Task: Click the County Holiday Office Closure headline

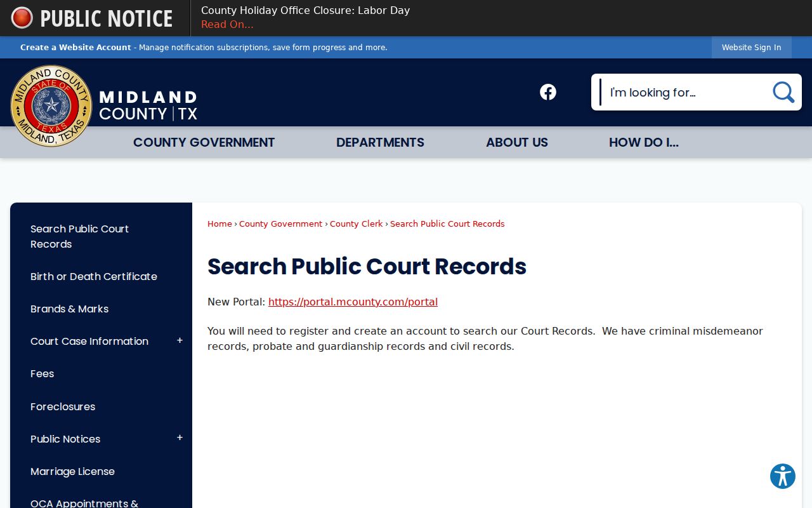Action: (x=305, y=10)
